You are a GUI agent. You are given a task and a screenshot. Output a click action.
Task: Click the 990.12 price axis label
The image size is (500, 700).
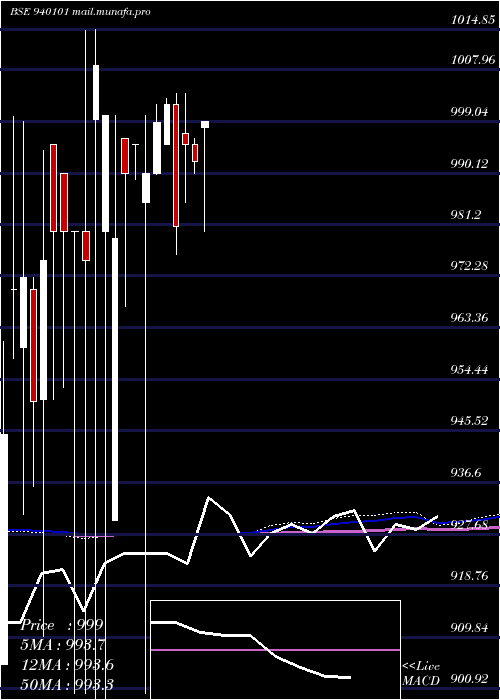pos(469,163)
